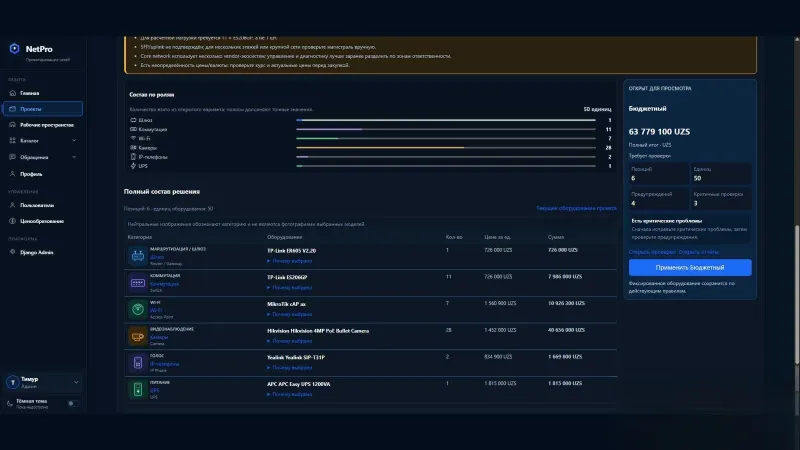Expand the Каталог sidebar submenu chevron
This screenshot has width=800, height=450.
click(x=74, y=140)
